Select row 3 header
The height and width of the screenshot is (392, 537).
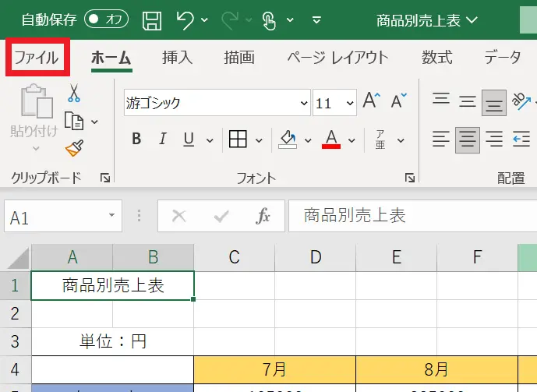pyautogui.click(x=15, y=341)
